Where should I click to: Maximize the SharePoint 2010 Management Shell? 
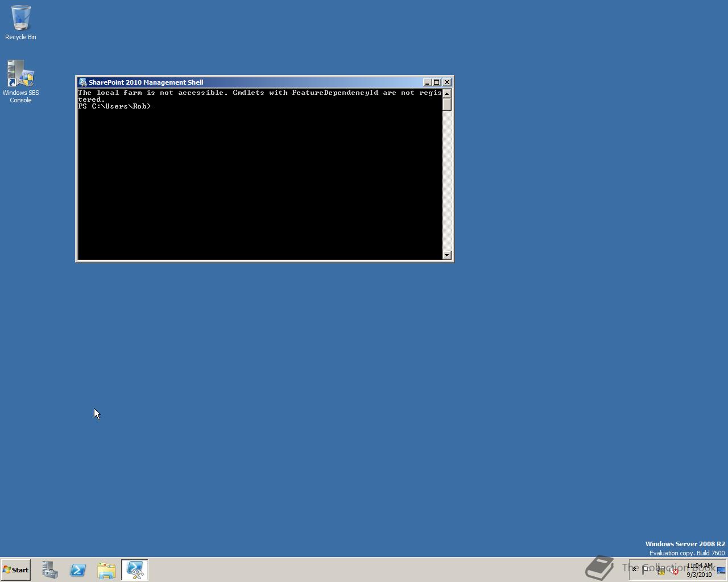pos(437,82)
